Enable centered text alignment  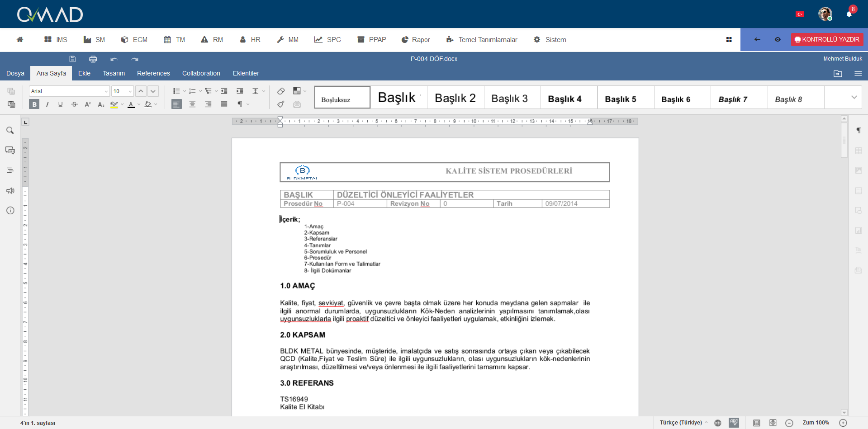[x=192, y=104]
